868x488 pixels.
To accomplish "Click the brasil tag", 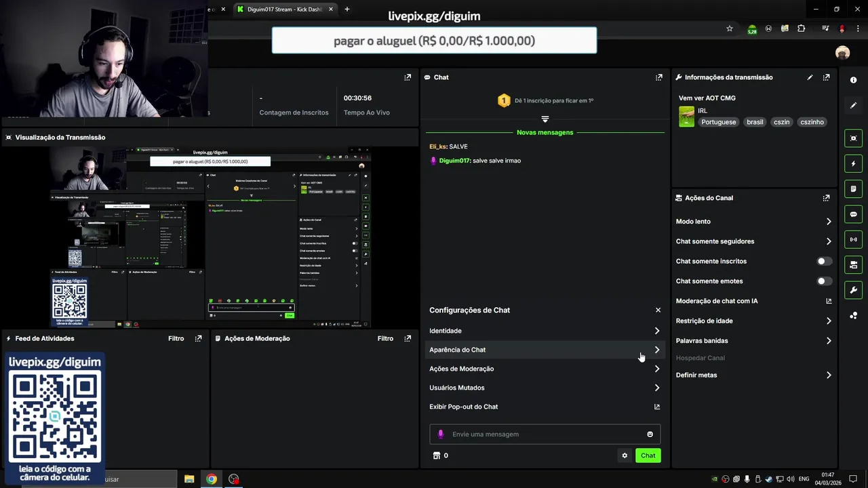I will pyautogui.click(x=755, y=122).
